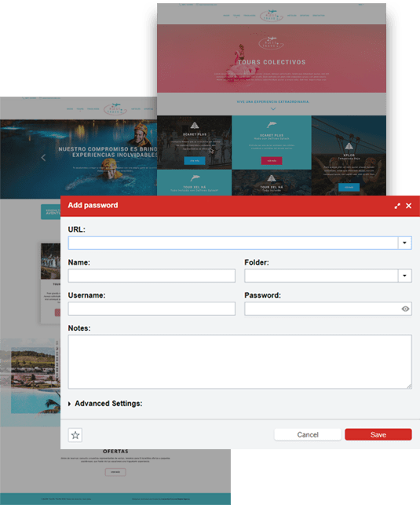Click the red button on Xcaret Plus teal tile

272,161
